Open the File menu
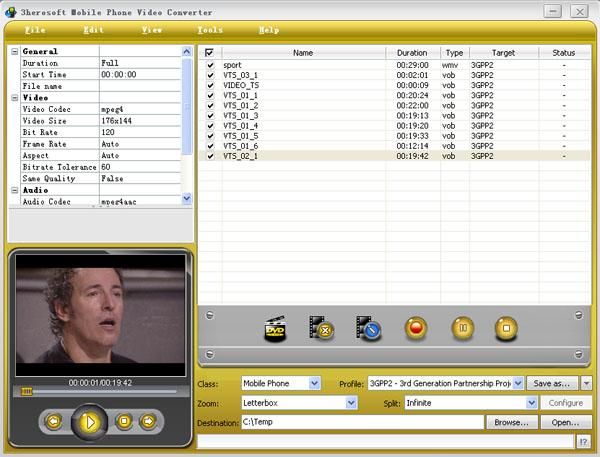600x457 pixels. (35, 30)
